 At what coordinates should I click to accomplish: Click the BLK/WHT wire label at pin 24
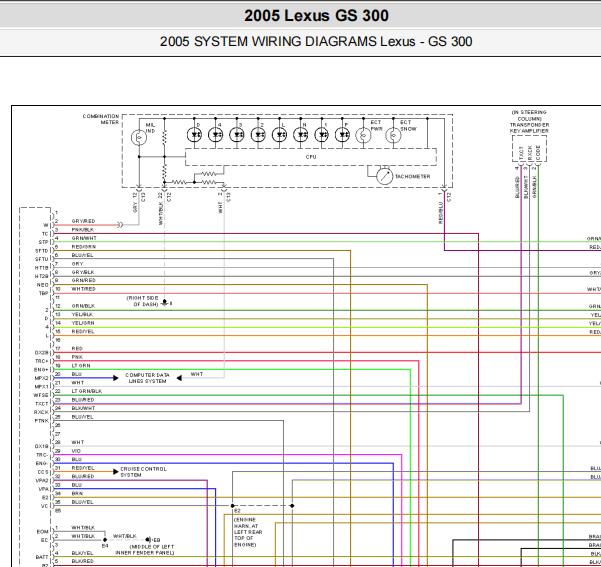[x=83, y=408]
